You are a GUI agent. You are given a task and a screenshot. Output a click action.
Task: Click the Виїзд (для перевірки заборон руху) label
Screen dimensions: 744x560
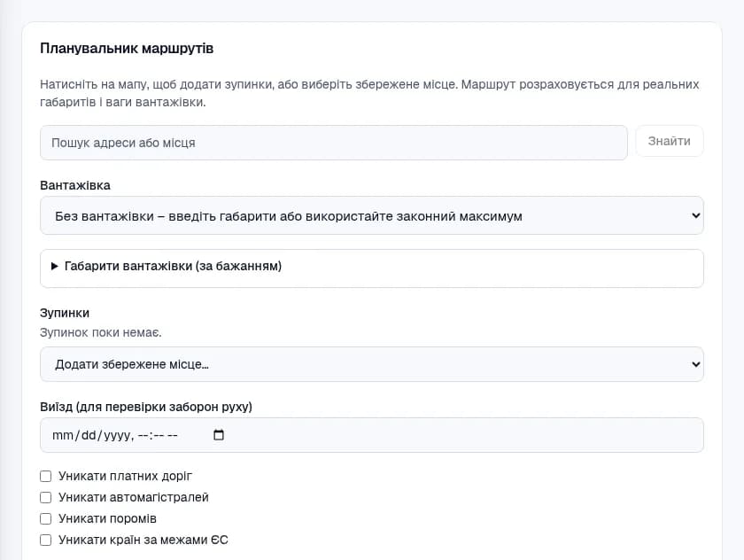pyautogui.click(x=146, y=407)
